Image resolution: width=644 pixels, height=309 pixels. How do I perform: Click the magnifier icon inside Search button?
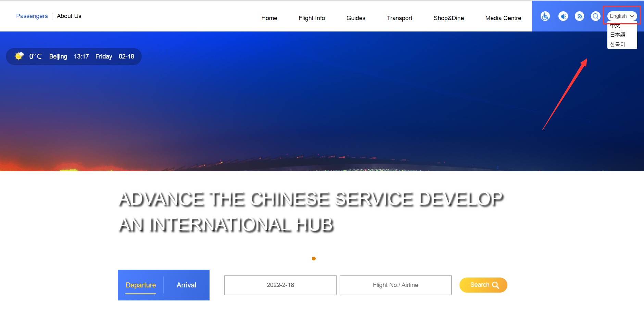pos(495,285)
